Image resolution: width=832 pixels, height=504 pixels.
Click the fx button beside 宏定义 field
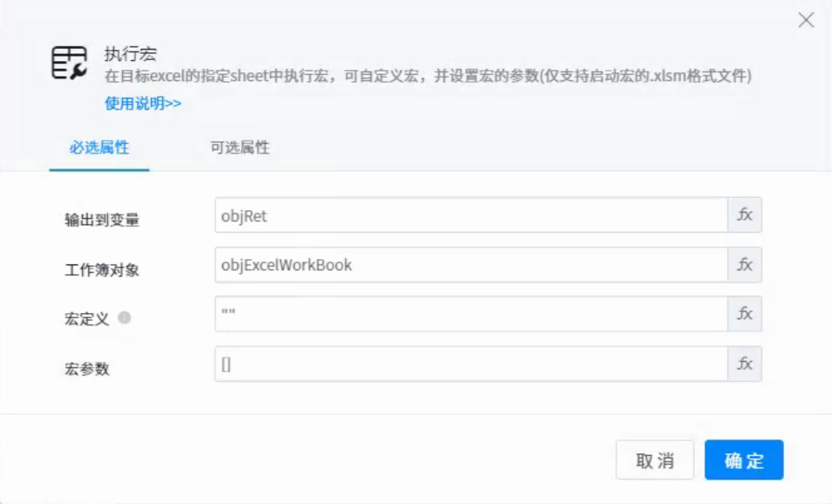(x=745, y=314)
